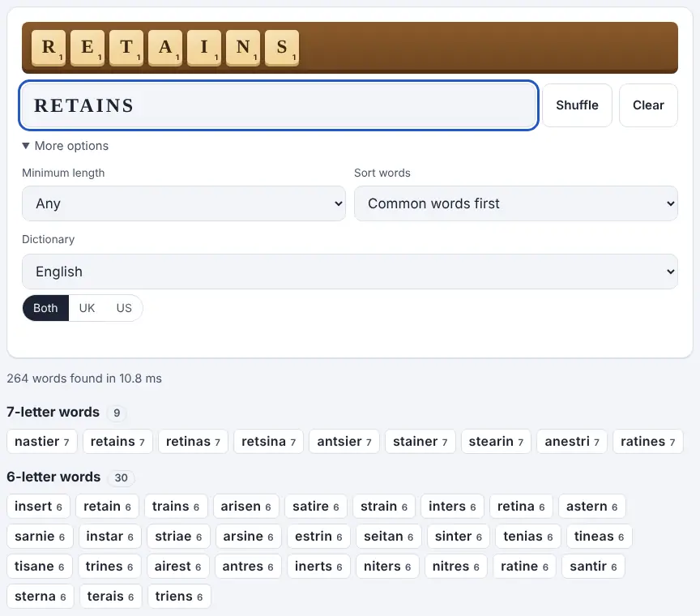
Task: Click the word anestri
Action: tap(572, 442)
